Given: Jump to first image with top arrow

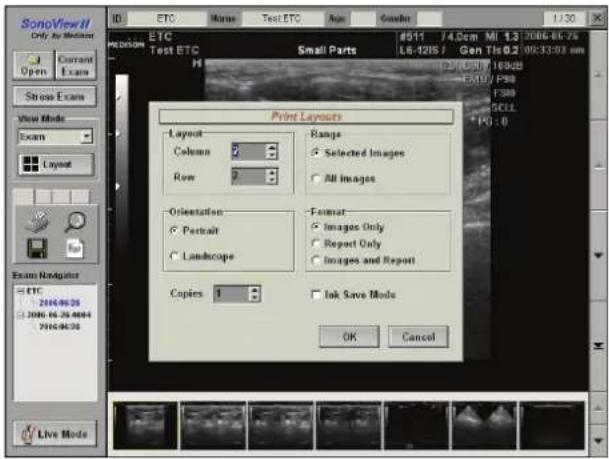Looking at the screenshot, I should pos(599,74).
